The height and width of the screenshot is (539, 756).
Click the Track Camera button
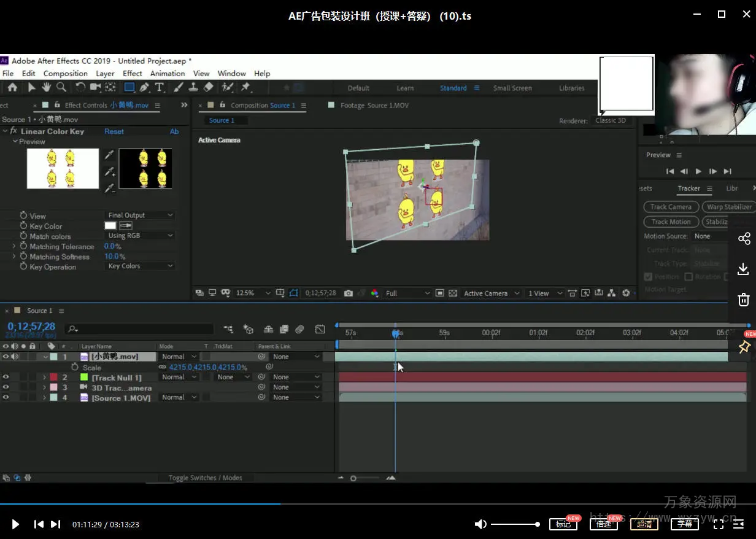(x=671, y=207)
